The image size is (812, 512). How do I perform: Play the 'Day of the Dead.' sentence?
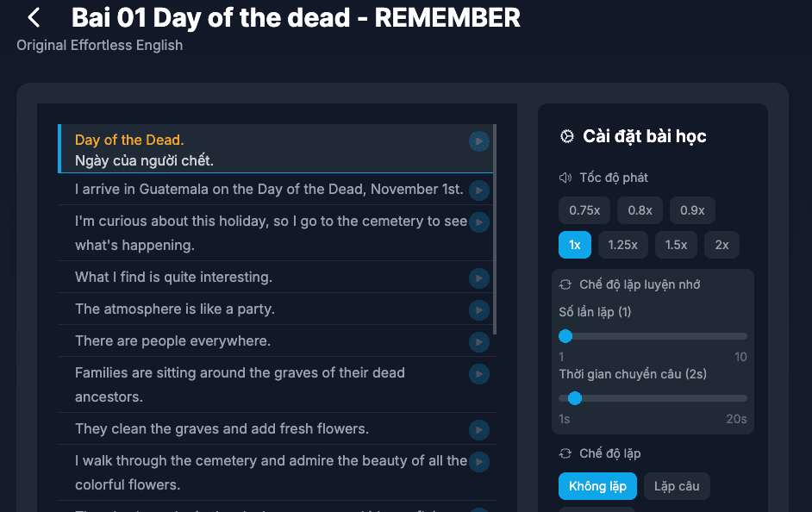click(479, 140)
